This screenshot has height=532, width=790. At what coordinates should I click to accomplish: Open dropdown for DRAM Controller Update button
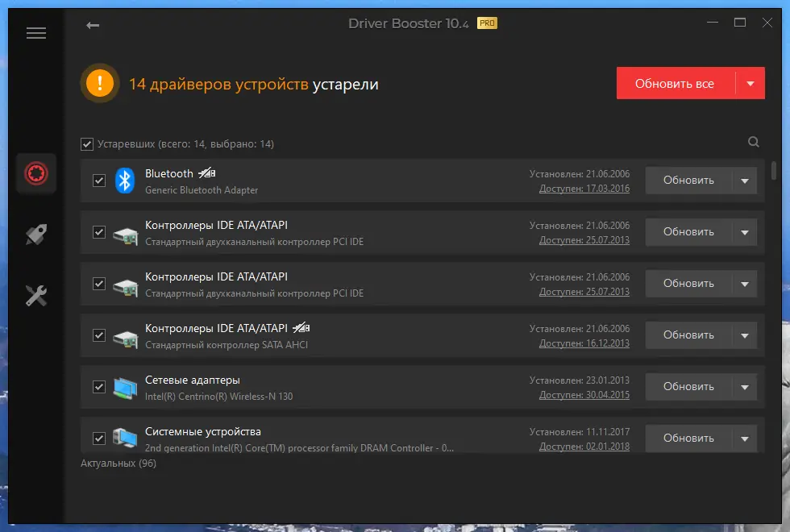click(x=745, y=438)
